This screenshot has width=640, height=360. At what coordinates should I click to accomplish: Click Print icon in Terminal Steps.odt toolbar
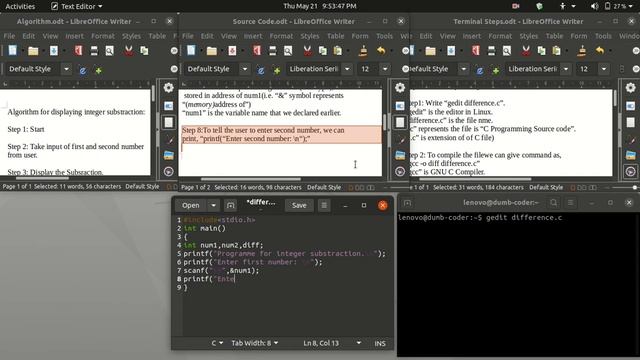[491, 51]
